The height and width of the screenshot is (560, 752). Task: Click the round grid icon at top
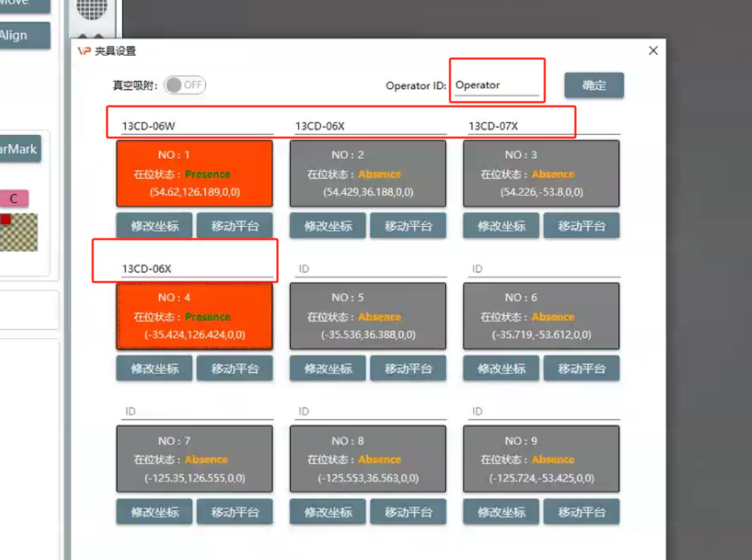91,8
